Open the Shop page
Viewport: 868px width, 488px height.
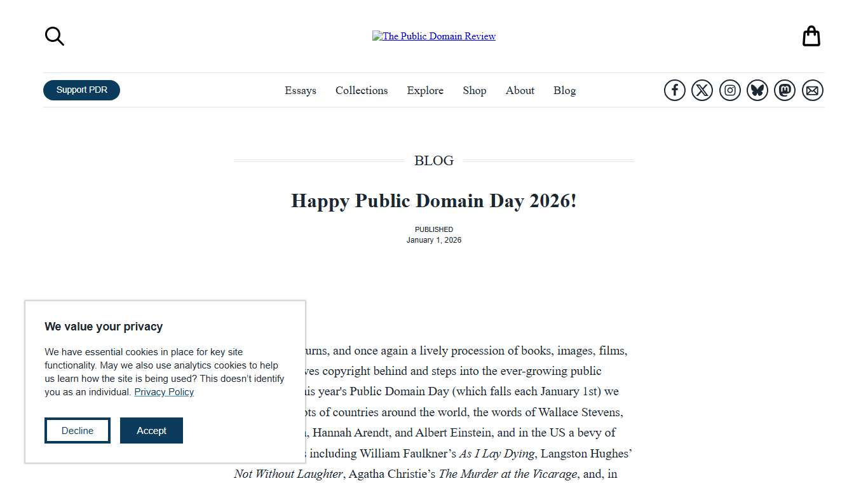pos(474,90)
